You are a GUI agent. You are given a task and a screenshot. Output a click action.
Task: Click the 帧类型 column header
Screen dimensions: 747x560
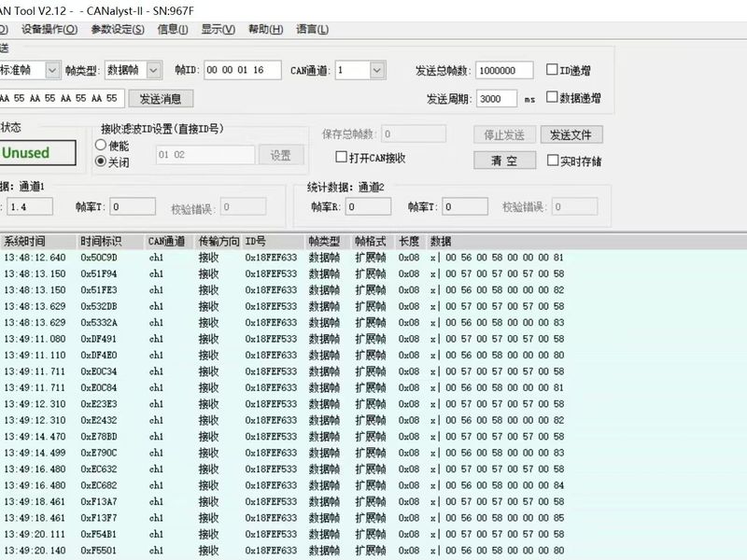328,242
